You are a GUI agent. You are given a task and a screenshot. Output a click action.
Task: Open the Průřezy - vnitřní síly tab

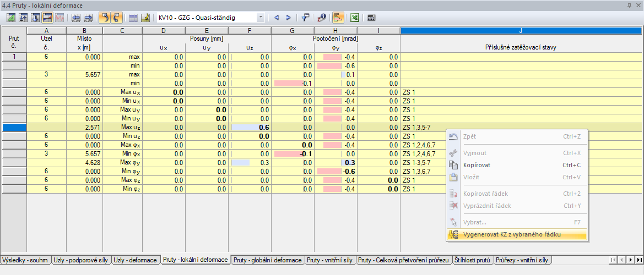522,260
